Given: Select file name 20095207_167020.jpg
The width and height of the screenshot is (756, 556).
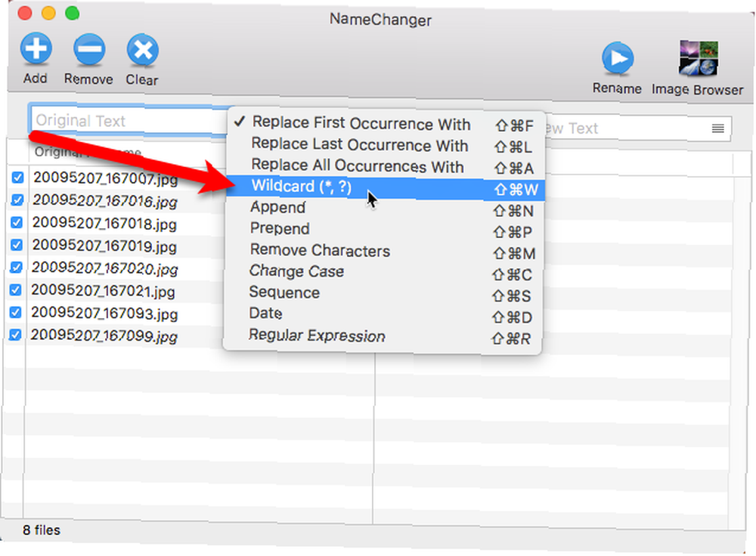Looking at the screenshot, I should point(104,268).
